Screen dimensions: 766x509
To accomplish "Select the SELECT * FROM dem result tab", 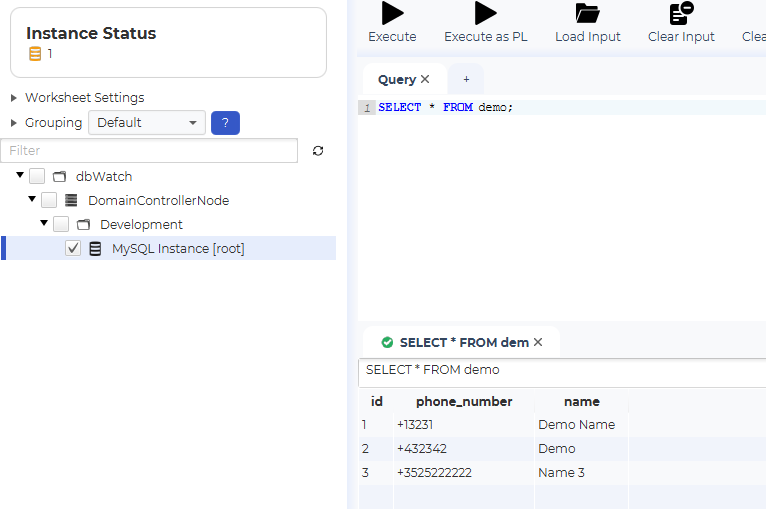I will click(464, 342).
